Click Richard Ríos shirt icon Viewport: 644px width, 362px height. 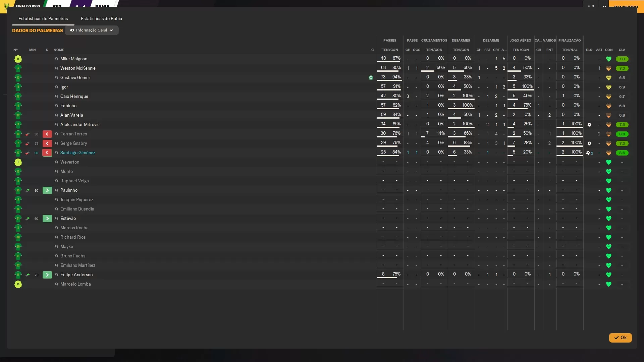point(18,237)
